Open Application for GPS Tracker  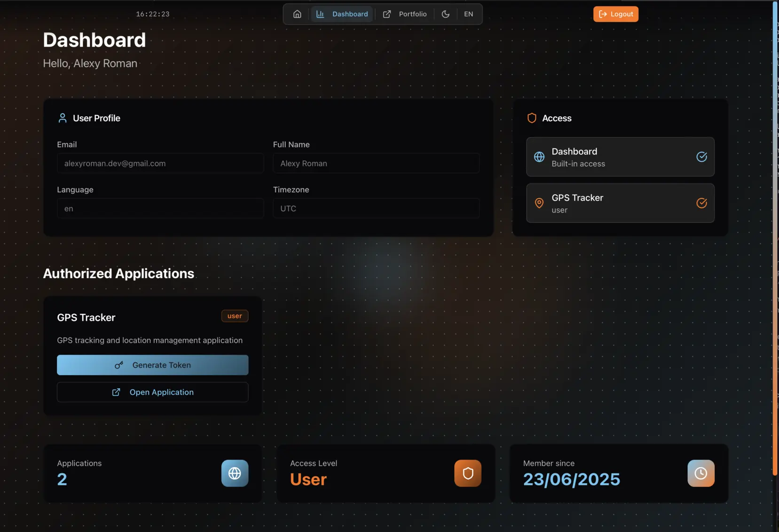pyautogui.click(x=152, y=392)
